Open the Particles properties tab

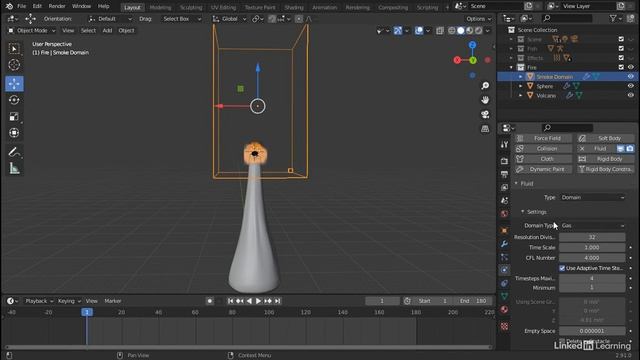(x=504, y=257)
